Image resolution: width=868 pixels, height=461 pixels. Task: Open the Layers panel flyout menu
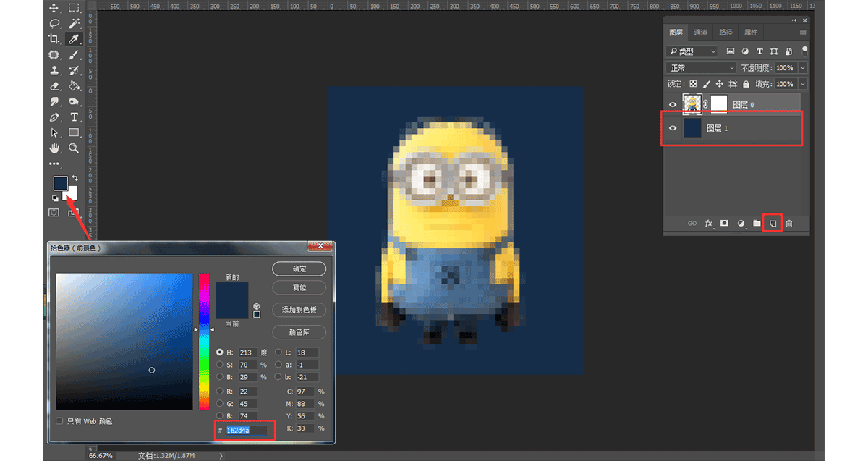click(803, 33)
